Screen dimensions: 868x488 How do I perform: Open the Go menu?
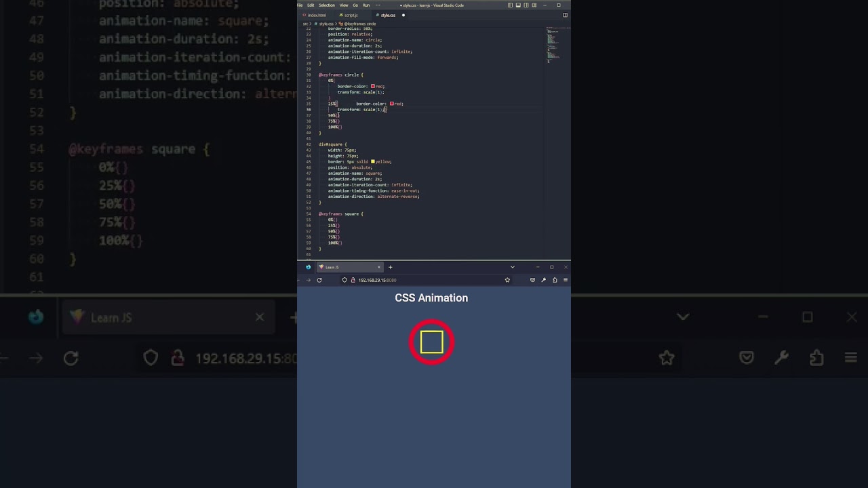tap(355, 5)
